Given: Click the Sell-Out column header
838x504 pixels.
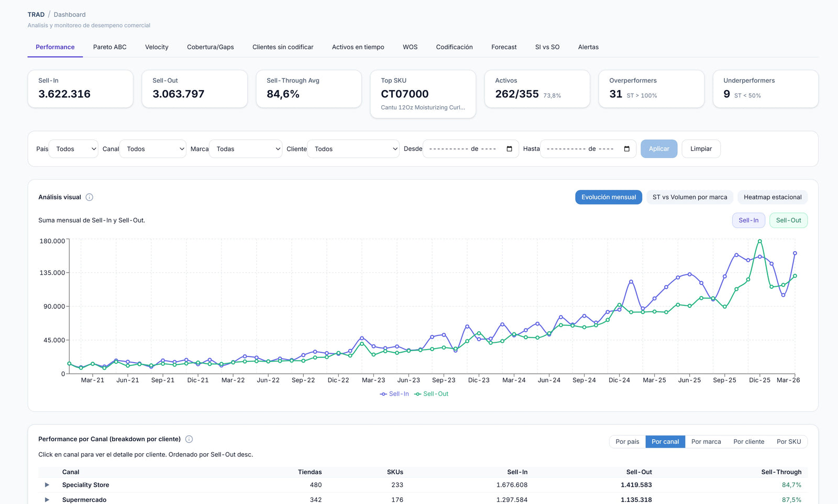Looking at the screenshot, I should click(x=639, y=472).
